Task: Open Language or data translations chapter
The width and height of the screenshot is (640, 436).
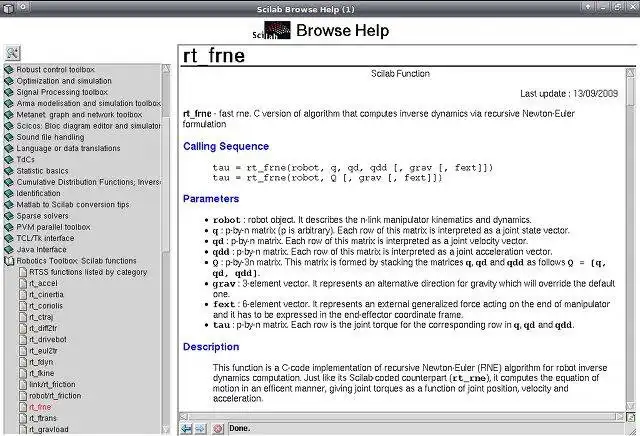Action: (68, 148)
